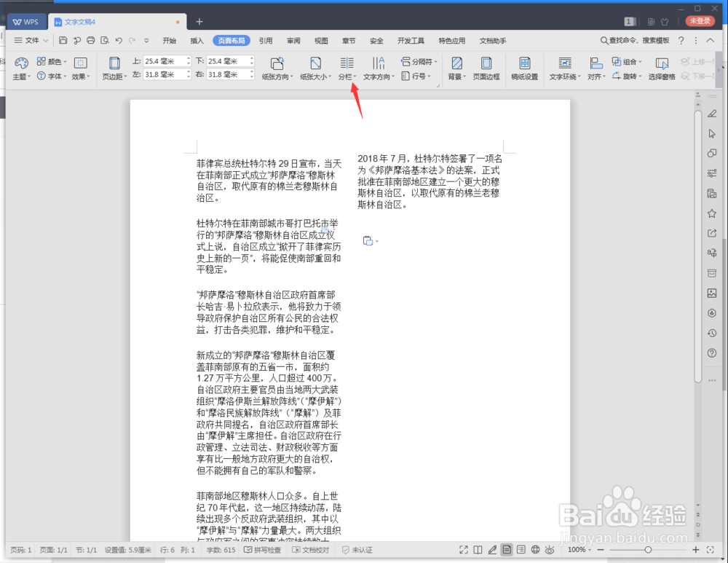Click the 分栏 columns button

click(x=347, y=68)
